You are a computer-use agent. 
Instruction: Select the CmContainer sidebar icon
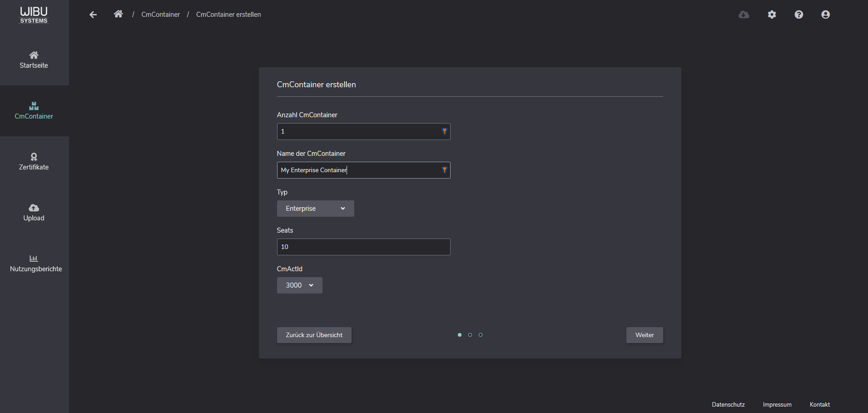34,110
